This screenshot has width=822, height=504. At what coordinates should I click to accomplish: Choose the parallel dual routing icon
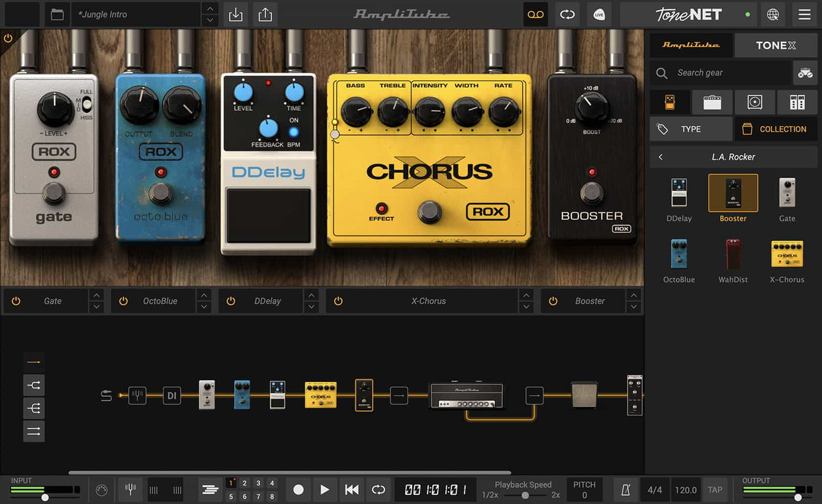[x=34, y=431]
